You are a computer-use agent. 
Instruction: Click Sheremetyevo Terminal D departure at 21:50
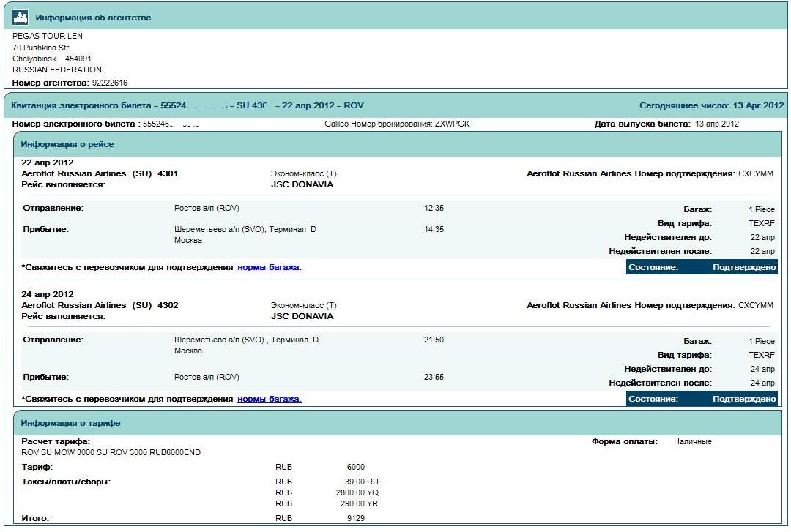(246, 340)
